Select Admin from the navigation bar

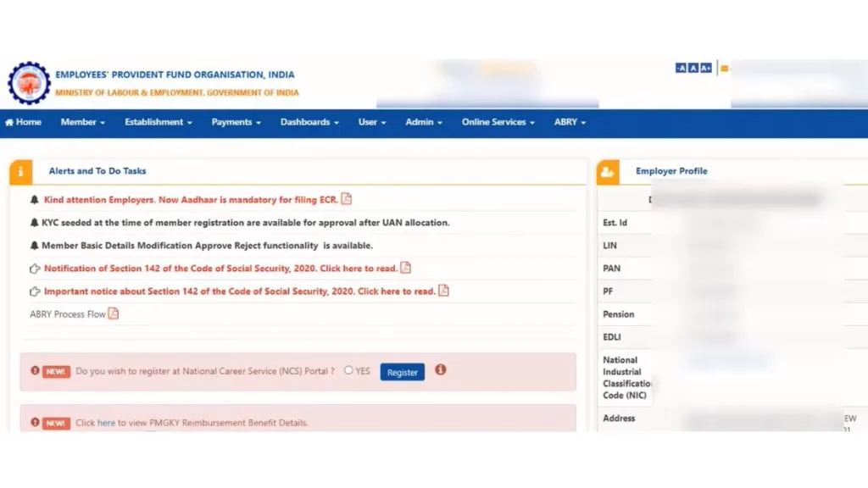click(x=422, y=122)
